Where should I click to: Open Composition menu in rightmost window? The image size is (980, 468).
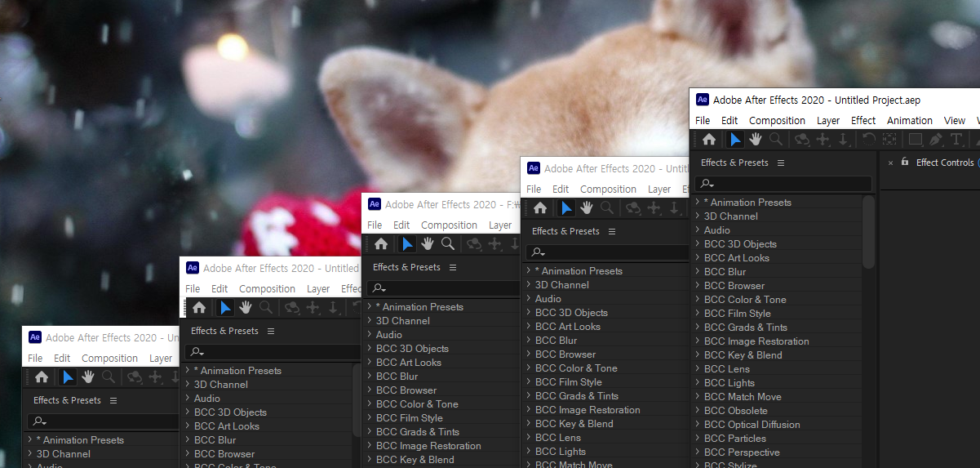coord(777,120)
